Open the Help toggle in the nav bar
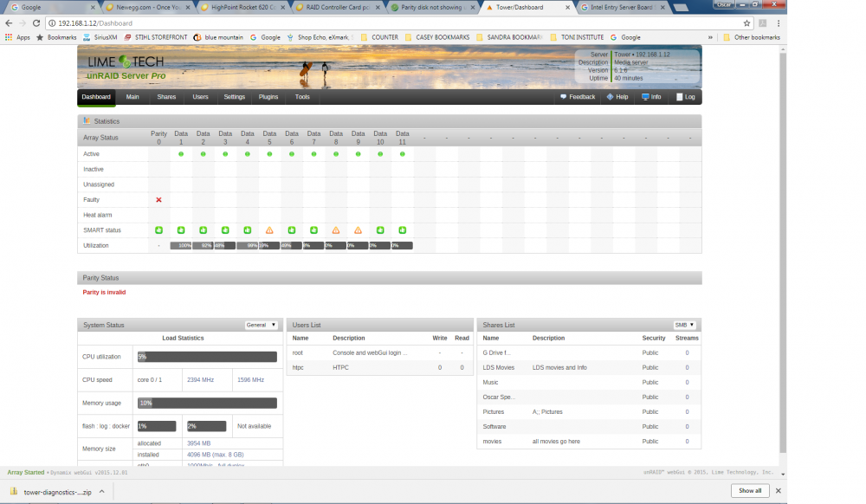Screen dimensions: 866x504 pyautogui.click(x=617, y=97)
